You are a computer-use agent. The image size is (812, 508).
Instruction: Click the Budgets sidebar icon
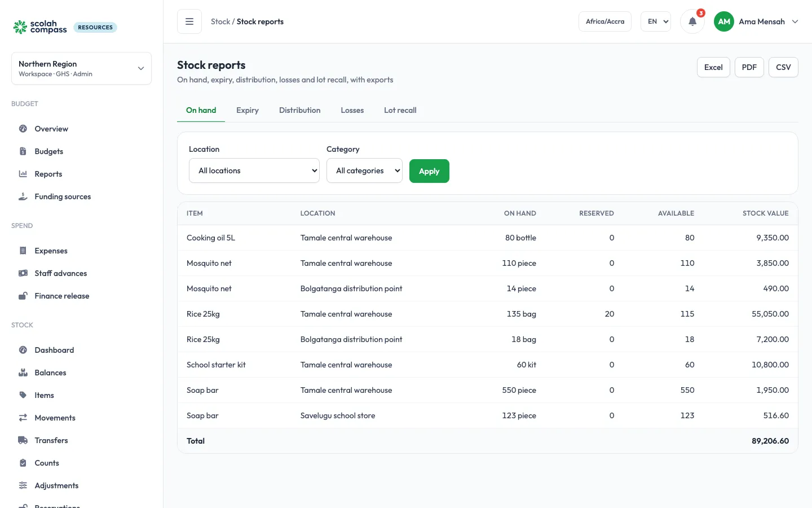click(x=23, y=151)
